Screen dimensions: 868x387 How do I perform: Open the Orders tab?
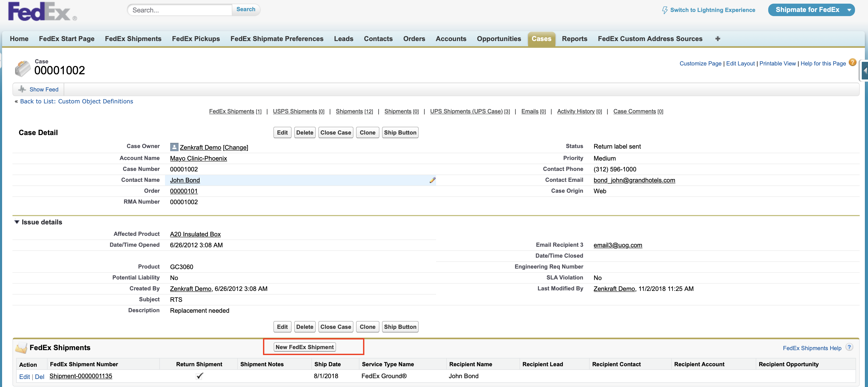coord(414,39)
